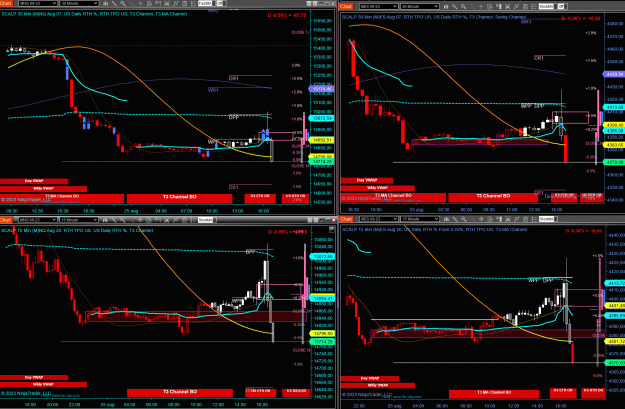The height and width of the screenshot is (409, 625).
Task: Zoom in on the bottom-right 15 minute chart
Action: click(x=464, y=219)
